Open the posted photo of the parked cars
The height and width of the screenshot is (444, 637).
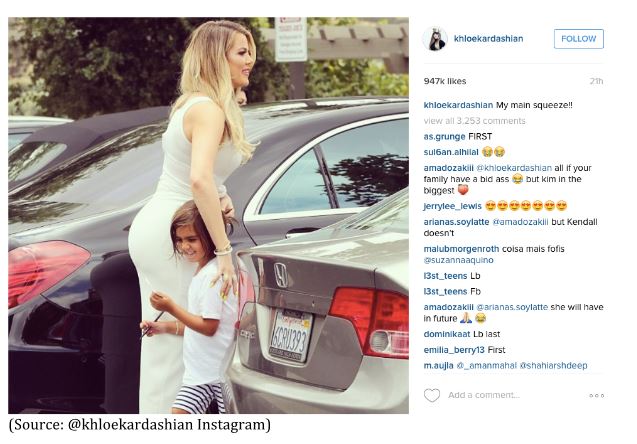208,215
